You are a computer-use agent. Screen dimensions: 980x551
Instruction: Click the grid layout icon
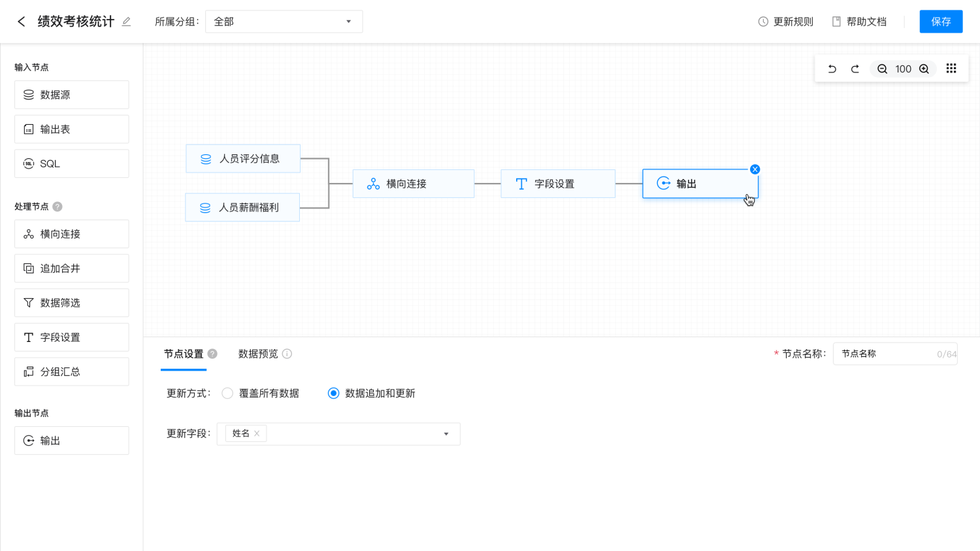(951, 69)
